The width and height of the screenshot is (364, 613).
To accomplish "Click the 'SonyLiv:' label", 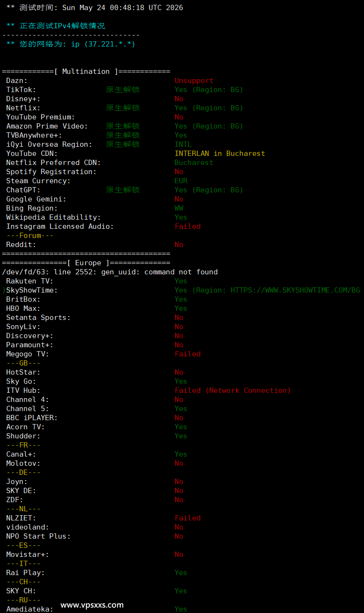I will pyautogui.click(x=23, y=327).
